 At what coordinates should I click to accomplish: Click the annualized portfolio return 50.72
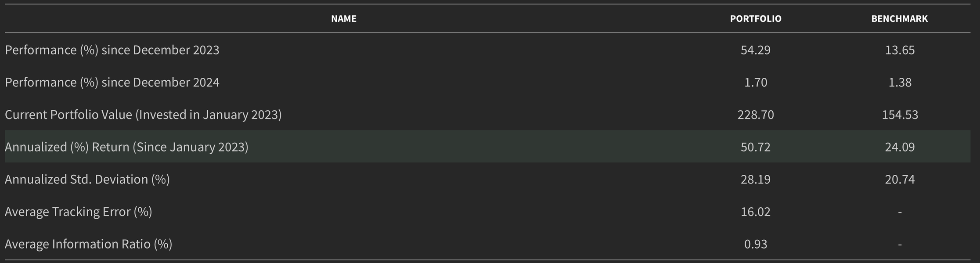pyautogui.click(x=755, y=147)
